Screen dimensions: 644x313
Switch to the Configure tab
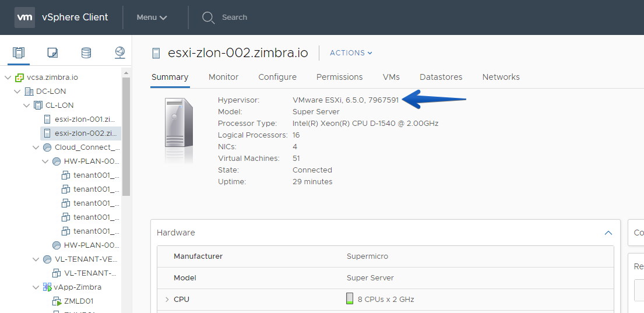(x=277, y=77)
